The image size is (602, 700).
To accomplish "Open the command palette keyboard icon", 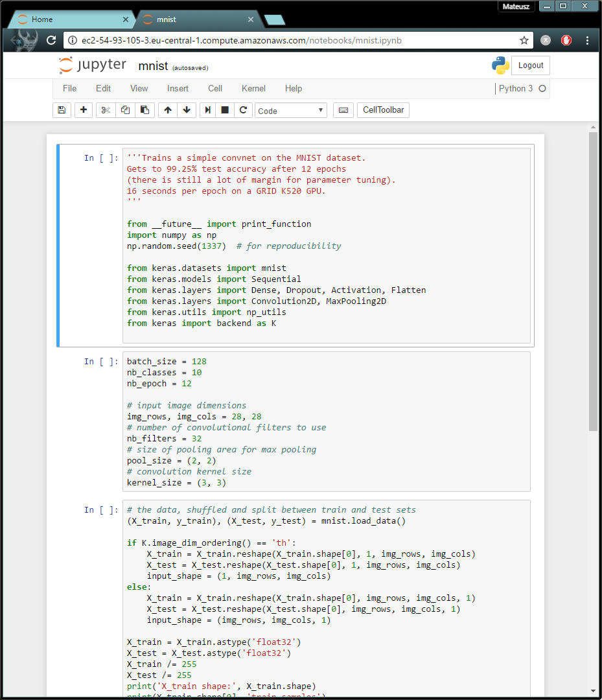I will (x=343, y=110).
